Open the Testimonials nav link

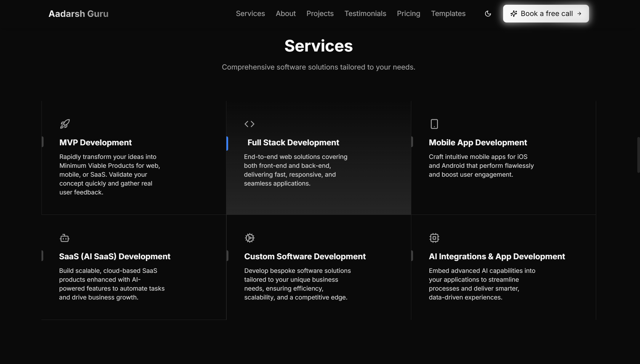pos(365,14)
